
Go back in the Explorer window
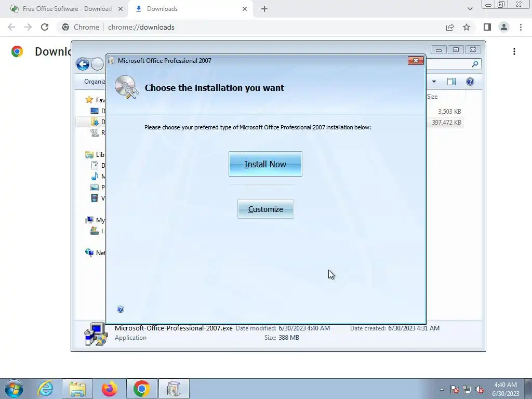click(83, 64)
